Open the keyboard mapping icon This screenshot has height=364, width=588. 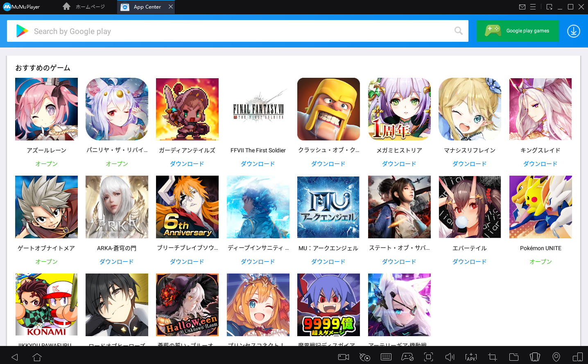(x=386, y=357)
